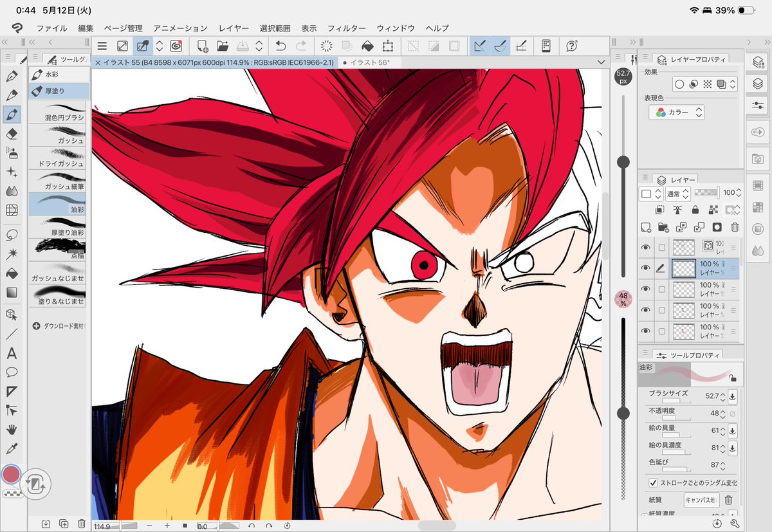The width and height of the screenshot is (772, 532).
Task: Delete layer with the trash icon in layer panel
Action: click(735, 227)
